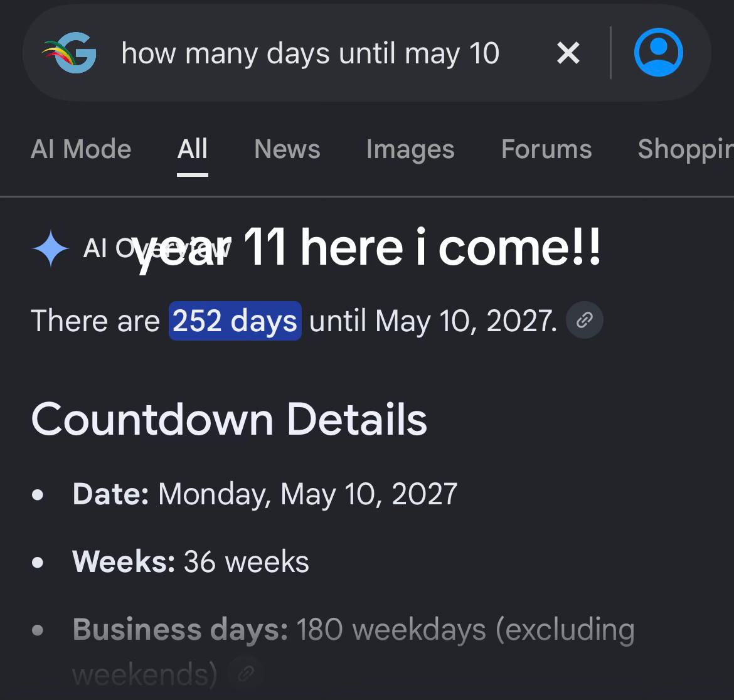Select the Date: Monday, May 10, 2027 line

click(265, 494)
